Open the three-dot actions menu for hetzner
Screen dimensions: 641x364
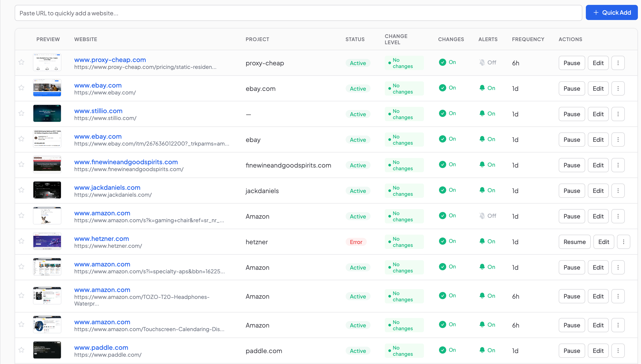point(623,242)
